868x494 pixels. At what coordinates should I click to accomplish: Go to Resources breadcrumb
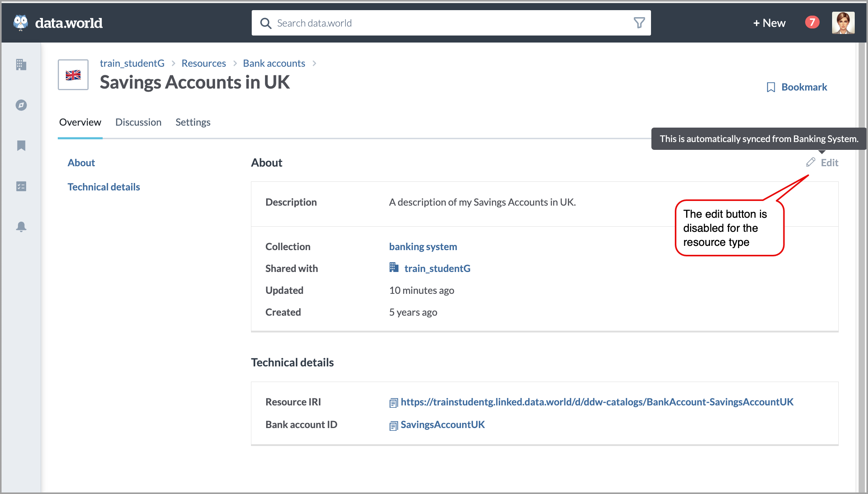point(204,63)
